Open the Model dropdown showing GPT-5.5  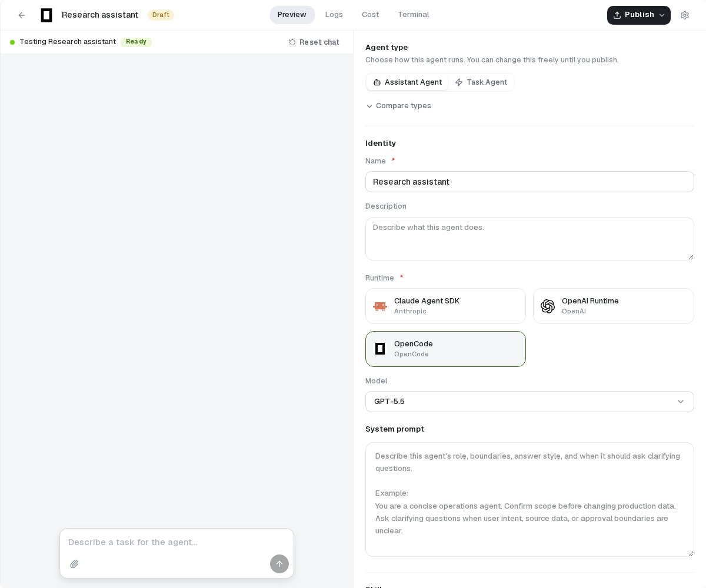coord(529,402)
